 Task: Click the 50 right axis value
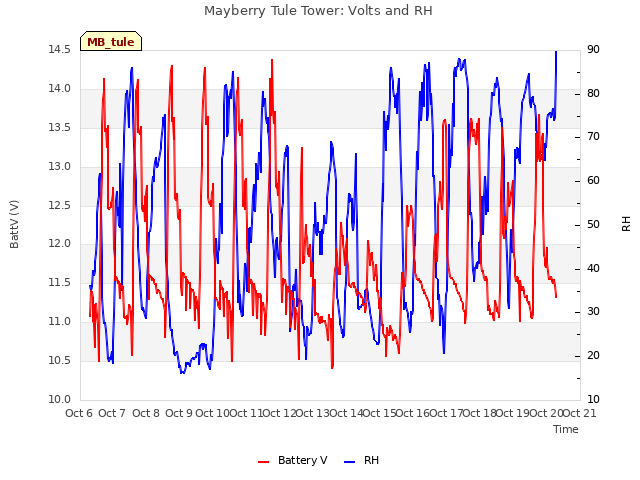[x=593, y=224]
